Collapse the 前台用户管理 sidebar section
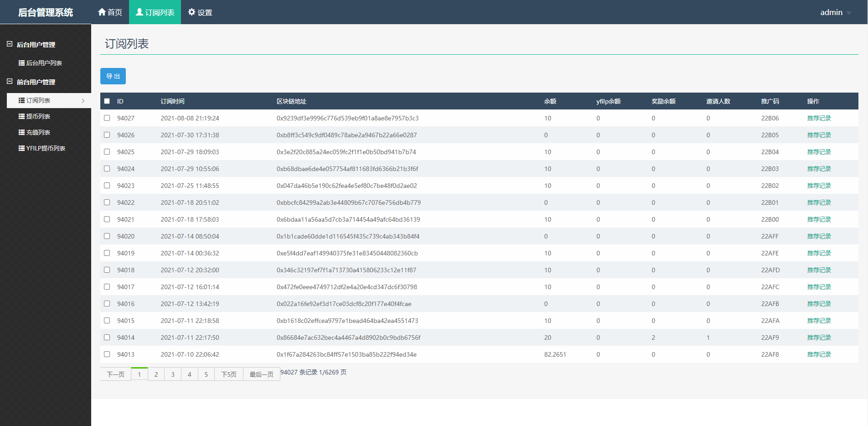 coord(10,82)
